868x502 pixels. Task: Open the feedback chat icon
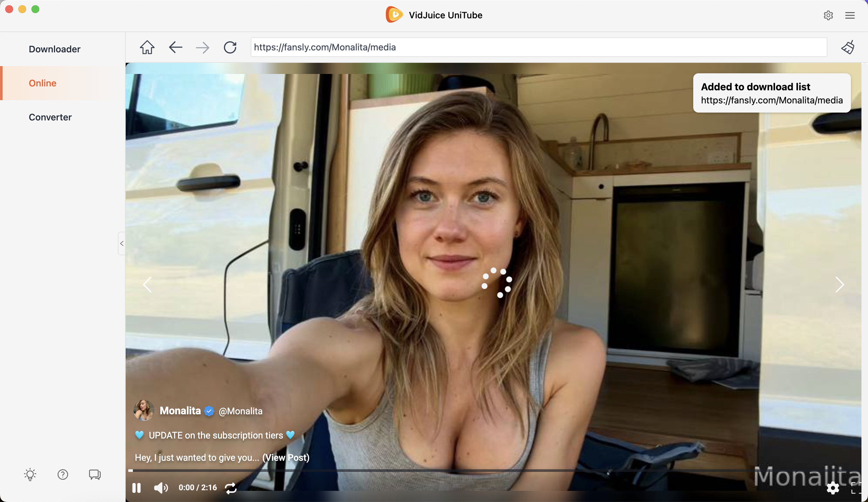[x=94, y=475]
